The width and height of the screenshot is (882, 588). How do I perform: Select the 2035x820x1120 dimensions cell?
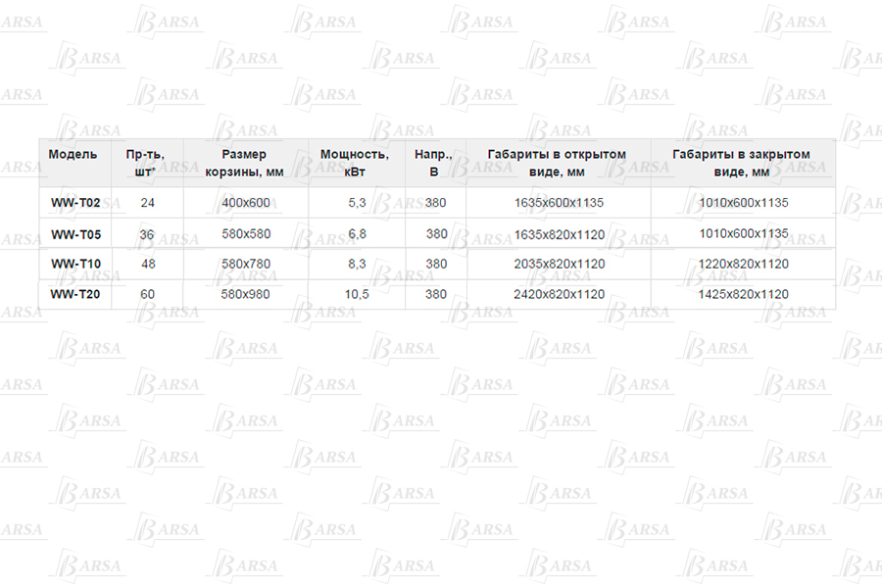560,264
